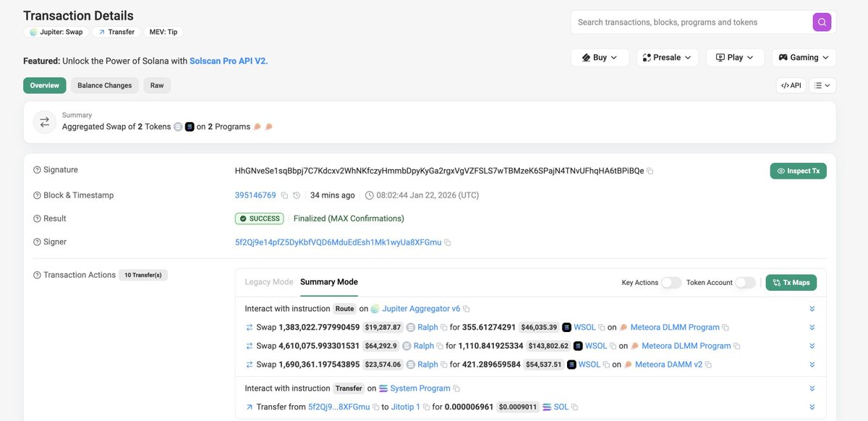
Task: Expand the 4,610,075.993301531 swap row
Action: tap(812, 346)
